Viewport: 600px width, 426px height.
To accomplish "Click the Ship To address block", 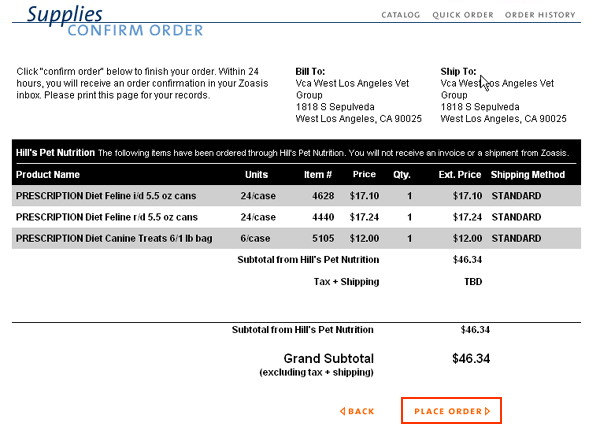I will tap(503, 95).
